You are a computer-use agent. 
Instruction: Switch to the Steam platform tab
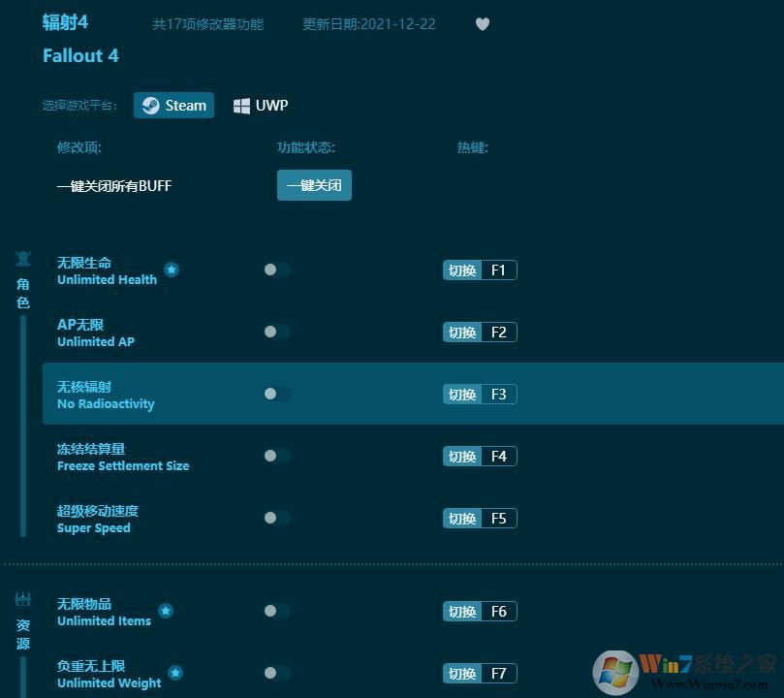coord(173,105)
